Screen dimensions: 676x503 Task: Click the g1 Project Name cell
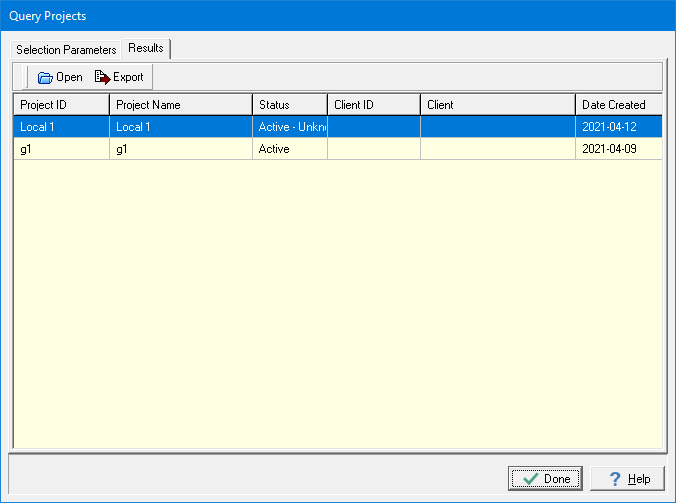(180, 149)
